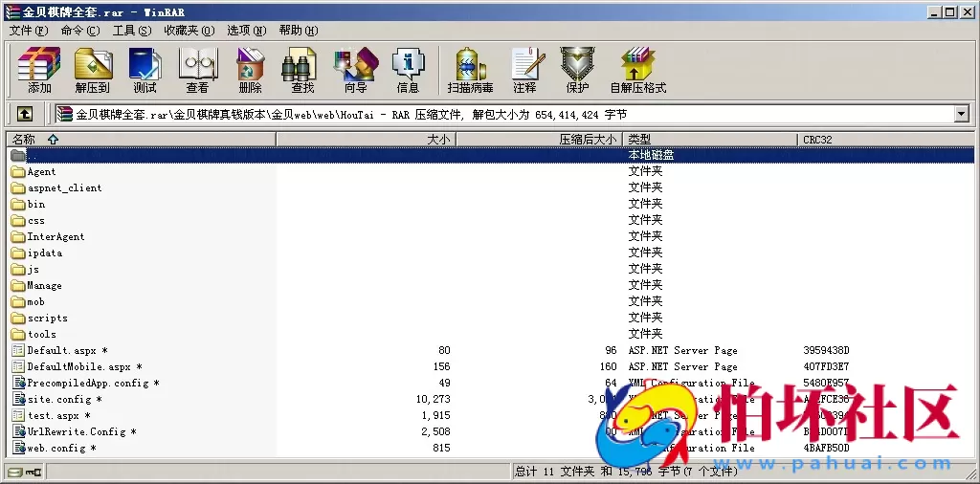Screen dimensions: 980x484
Task: Click the 删除 (Delete) toolbar icon
Action: [251, 69]
